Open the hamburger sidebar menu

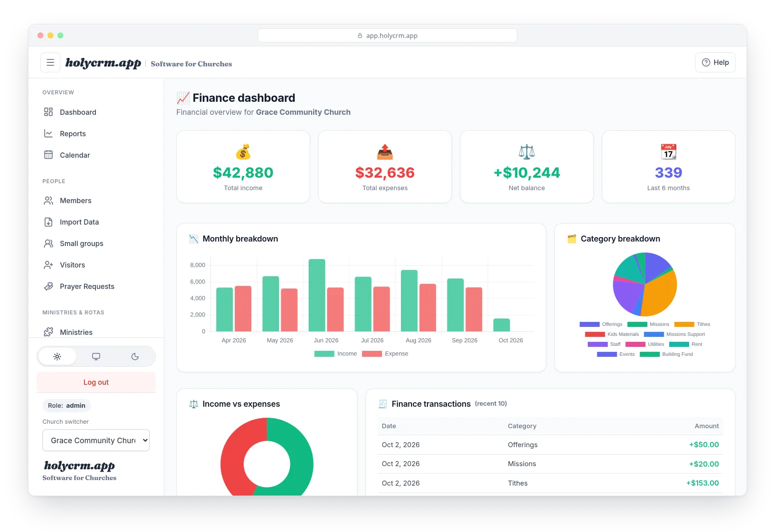click(x=50, y=62)
